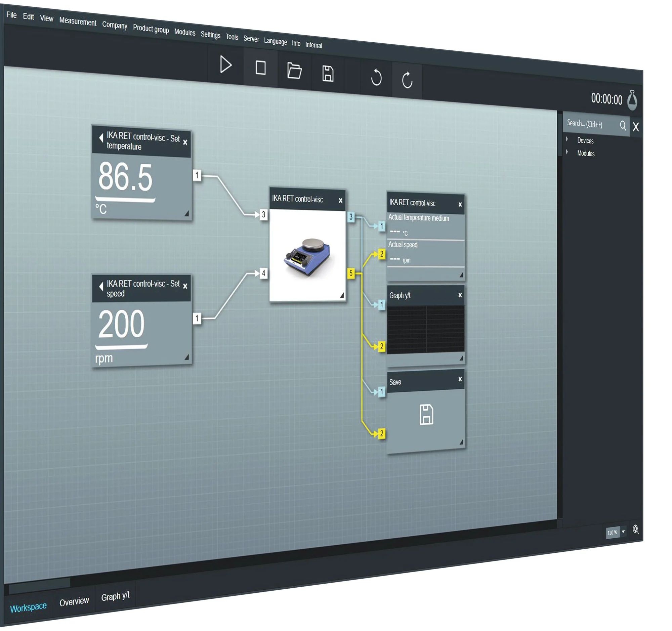The height and width of the screenshot is (631, 672).
Task: Start the measurement with the Play icon
Action: coord(225,65)
